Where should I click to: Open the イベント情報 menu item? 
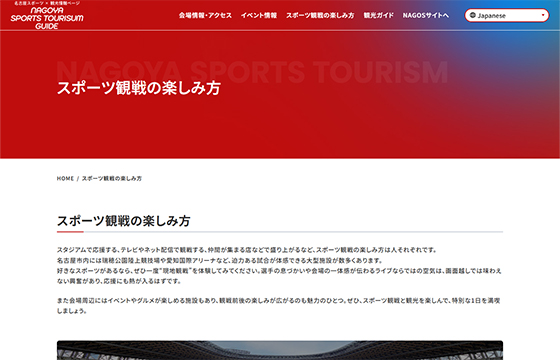[259, 15]
